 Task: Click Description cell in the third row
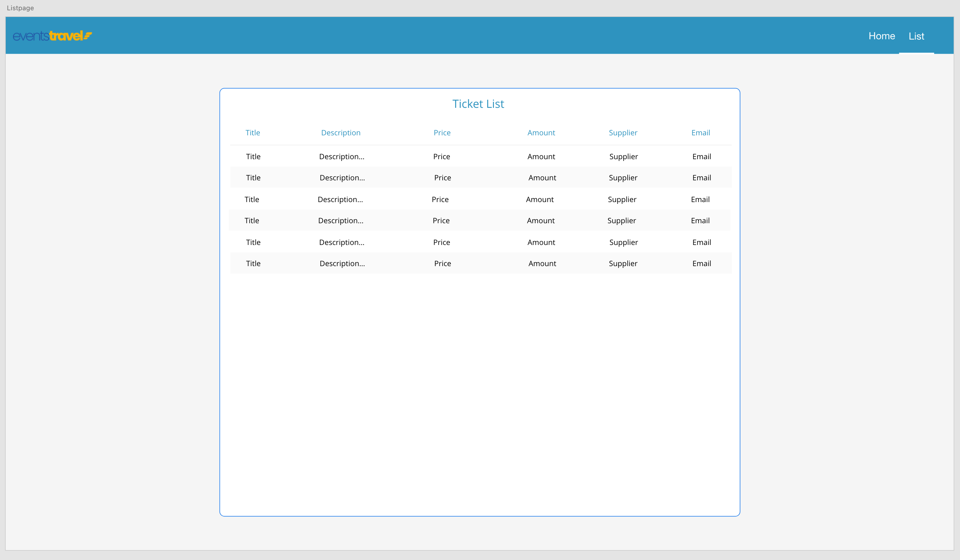[x=340, y=199]
